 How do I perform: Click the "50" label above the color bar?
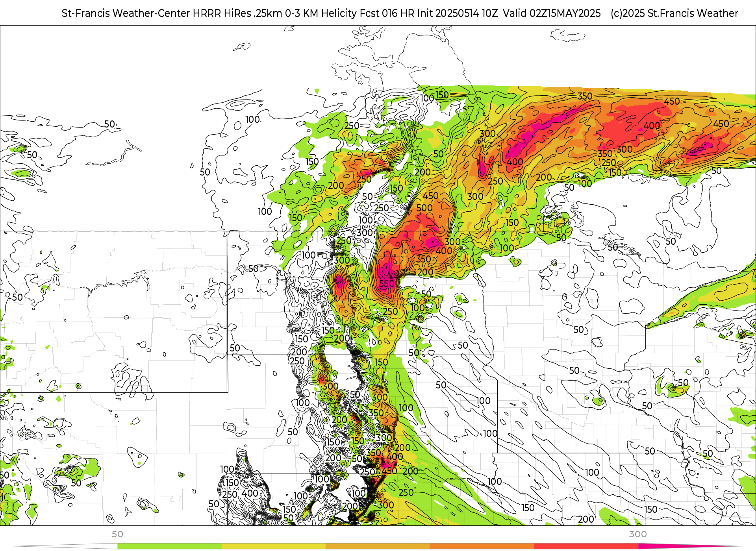(117, 534)
